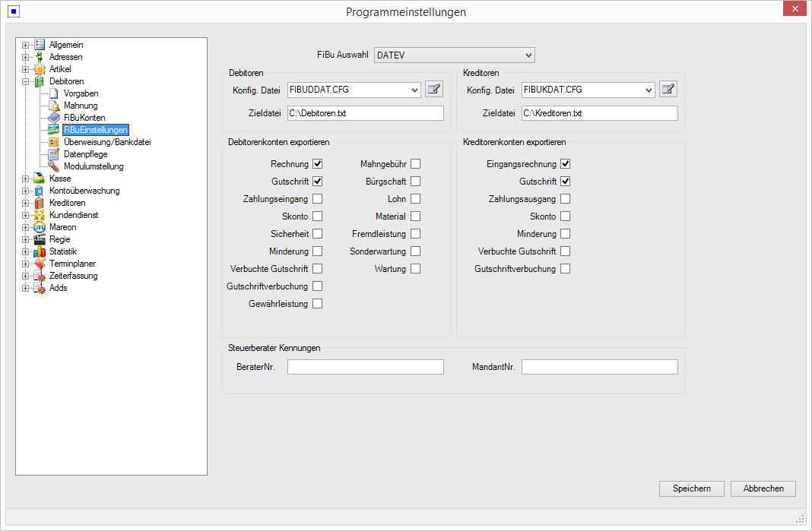Click the Speichern button
The height and width of the screenshot is (531, 812).
691,488
